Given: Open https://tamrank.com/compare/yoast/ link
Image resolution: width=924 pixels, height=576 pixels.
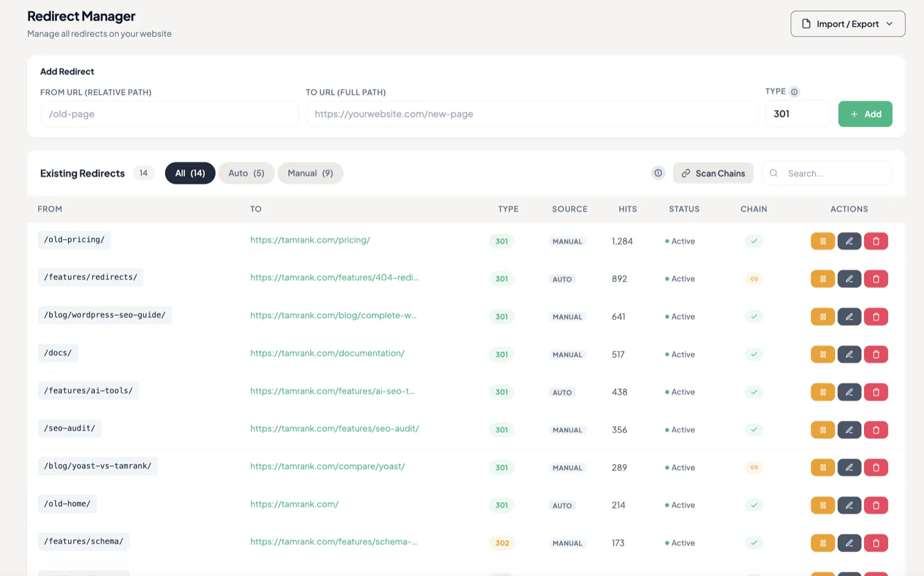Looking at the screenshot, I should point(327,466).
